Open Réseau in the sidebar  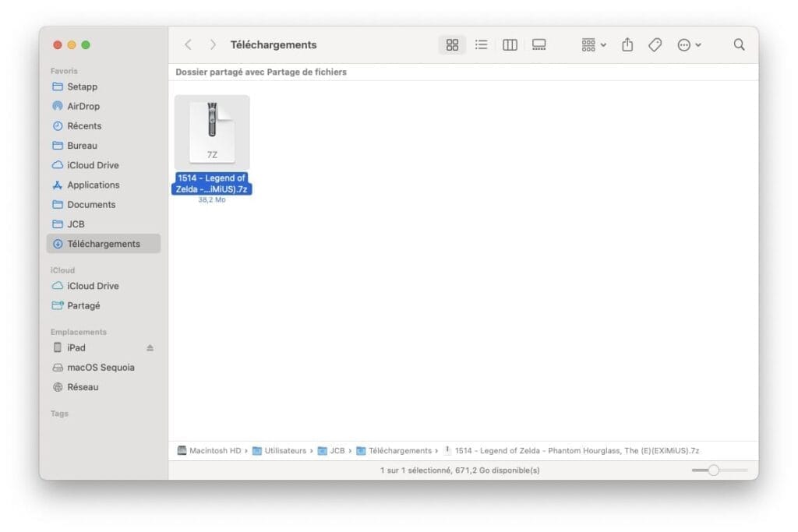(82, 387)
